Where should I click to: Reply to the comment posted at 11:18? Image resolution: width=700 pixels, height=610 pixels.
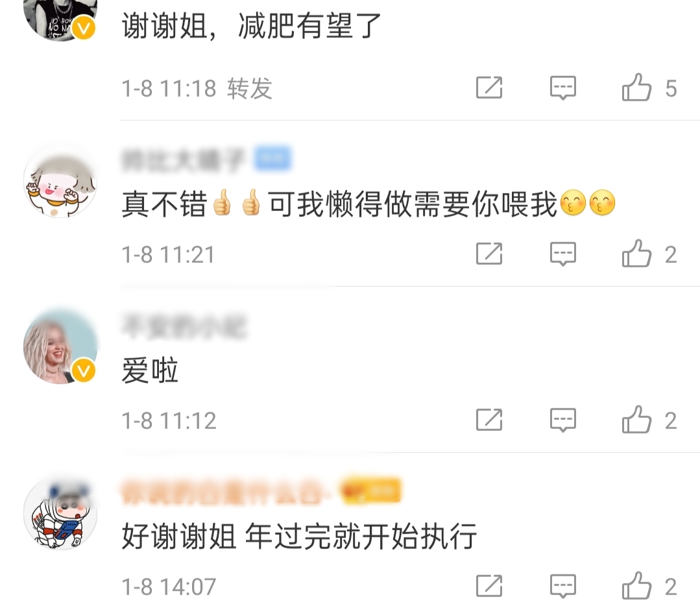[x=562, y=88]
